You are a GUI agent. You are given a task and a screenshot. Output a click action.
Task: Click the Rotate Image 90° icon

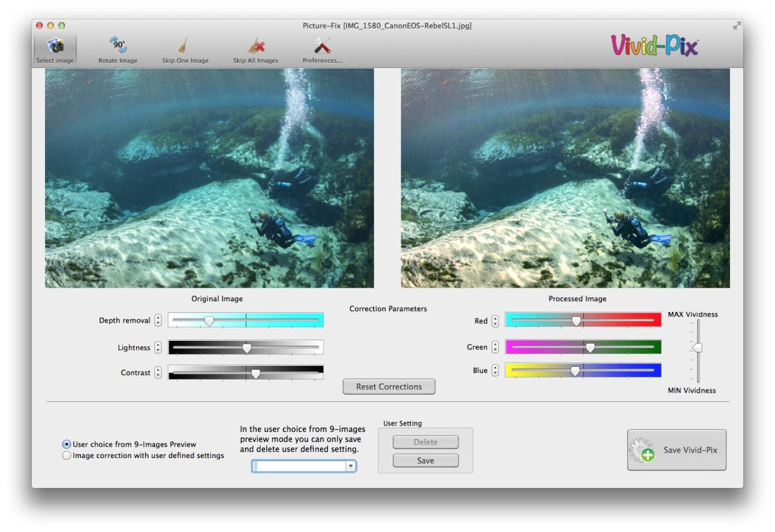(x=118, y=46)
